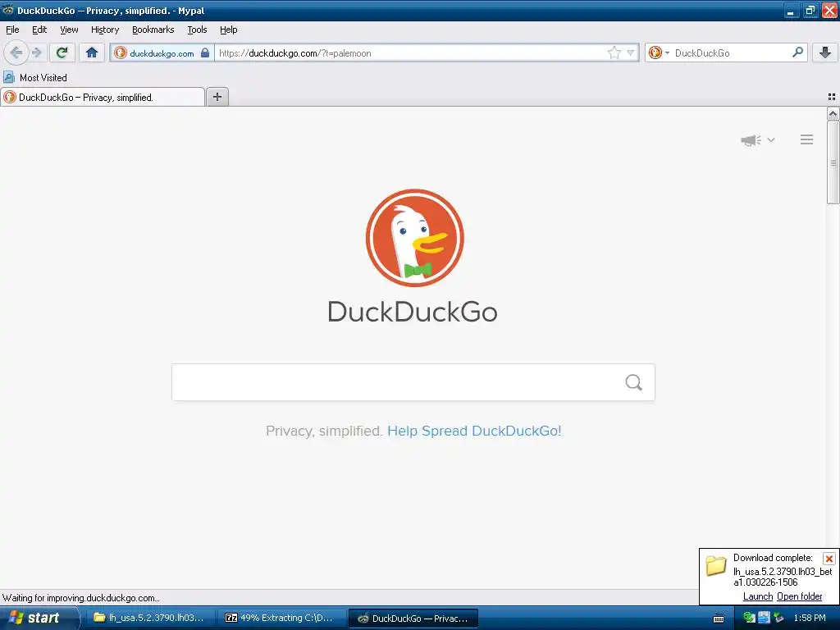Open the search engine selector dropdown
The height and width of the screenshot is (630, 840).
click(659, 52)
